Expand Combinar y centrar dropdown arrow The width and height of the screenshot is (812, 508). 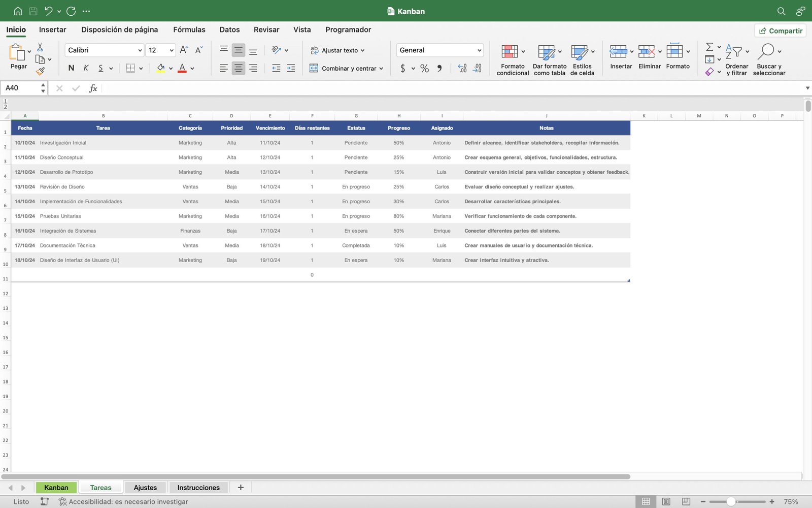pos(381,69)
